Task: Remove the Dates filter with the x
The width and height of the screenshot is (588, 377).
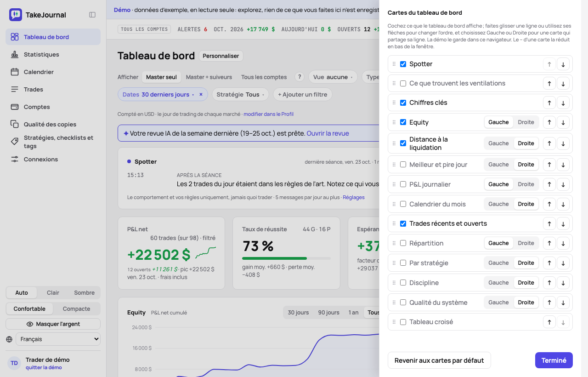Action: point(201,94)
